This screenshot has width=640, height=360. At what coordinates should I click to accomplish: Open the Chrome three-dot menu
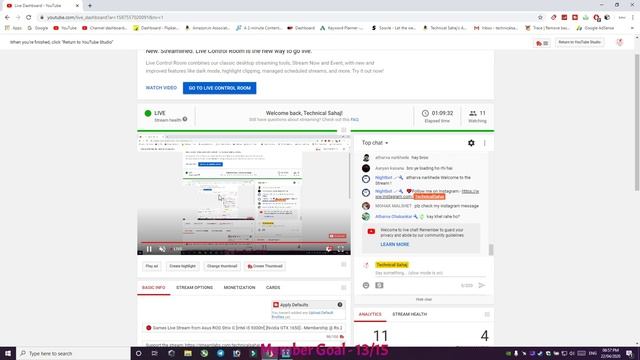pos(633,18)
